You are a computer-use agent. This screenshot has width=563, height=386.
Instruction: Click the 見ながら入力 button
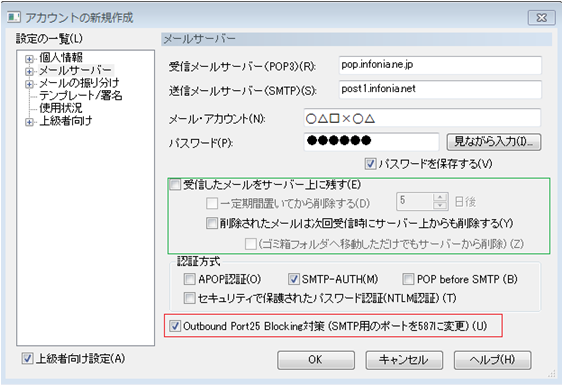(x=494, y=142)
